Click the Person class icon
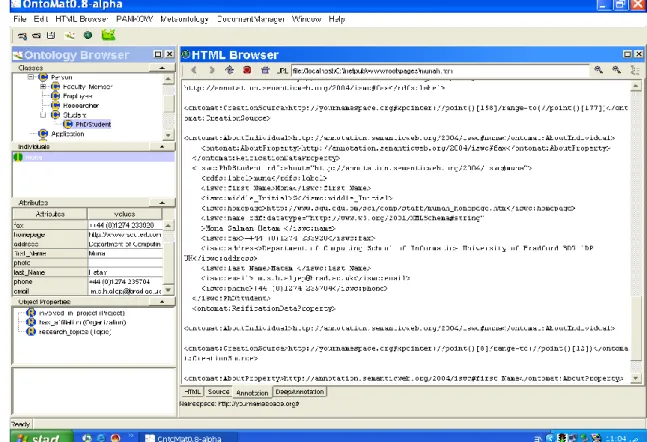This screenshot has height=442, width=647. coord(43,77)
